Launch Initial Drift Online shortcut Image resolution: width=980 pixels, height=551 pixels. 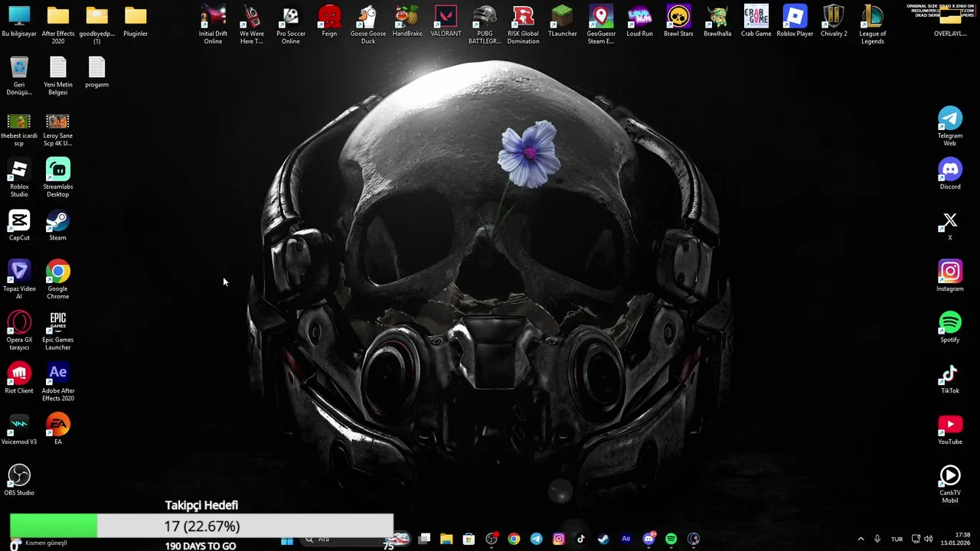coord(213,25)
